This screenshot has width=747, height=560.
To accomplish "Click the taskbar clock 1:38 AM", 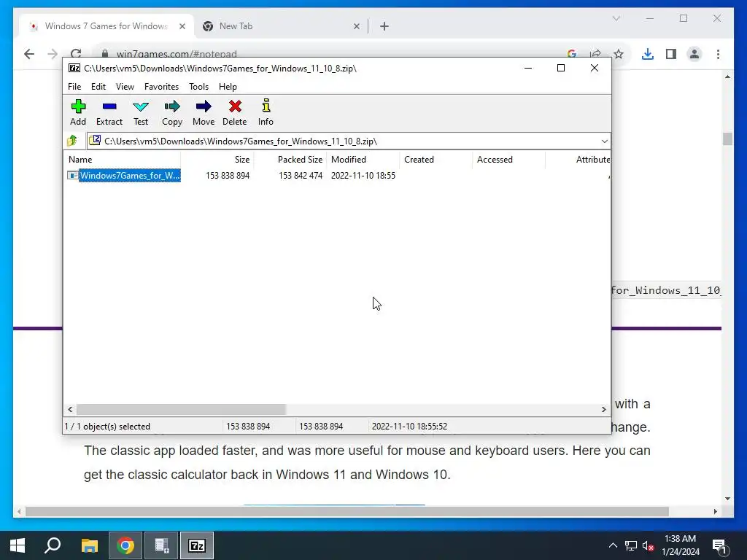I will [x=681, y=545].
